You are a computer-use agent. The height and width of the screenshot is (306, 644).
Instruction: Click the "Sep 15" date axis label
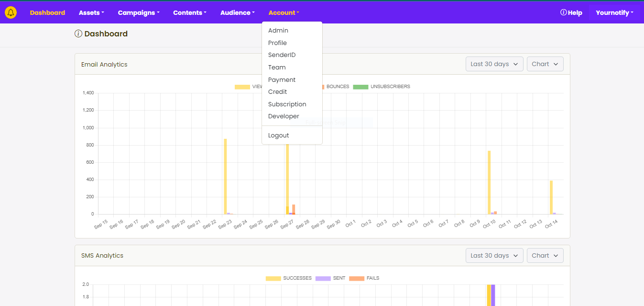tap(101, 224)
